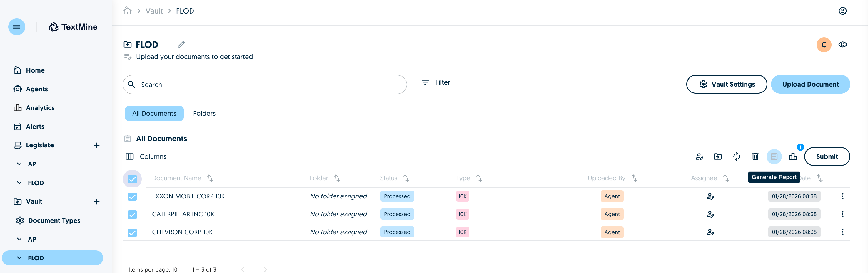The height and width of the screenshot is (273, 868).
Task: Open the EXXON MOBIL CORP 10K document
Action: click(188, 196)
